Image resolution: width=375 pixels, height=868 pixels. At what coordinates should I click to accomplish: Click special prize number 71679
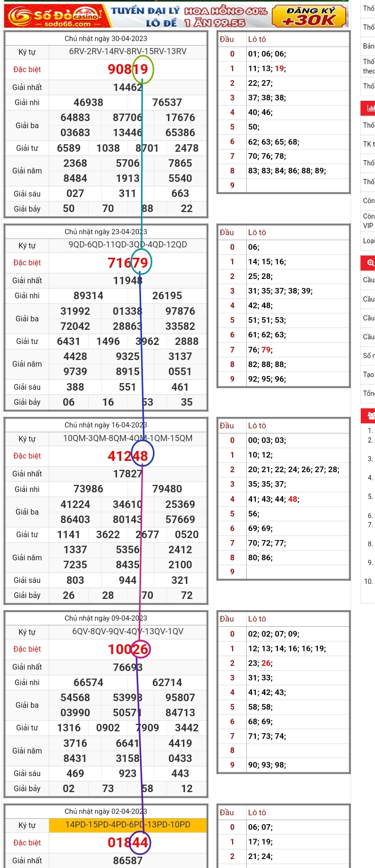[128, 262]
